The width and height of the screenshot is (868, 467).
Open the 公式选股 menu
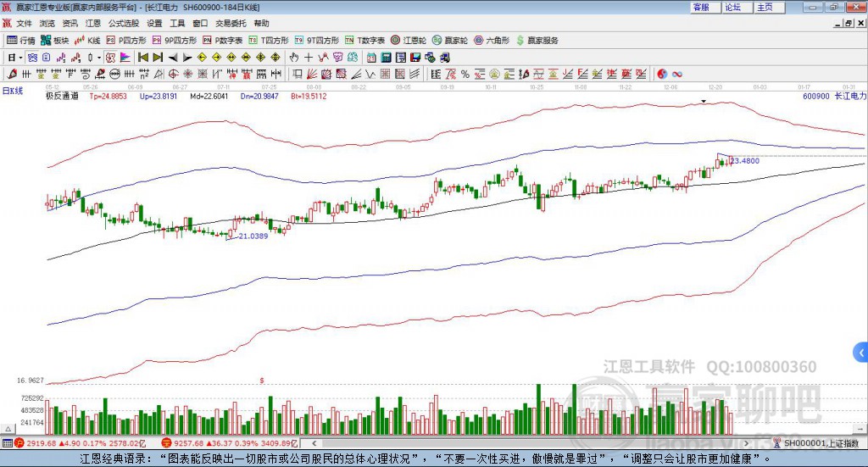[124, 23]
